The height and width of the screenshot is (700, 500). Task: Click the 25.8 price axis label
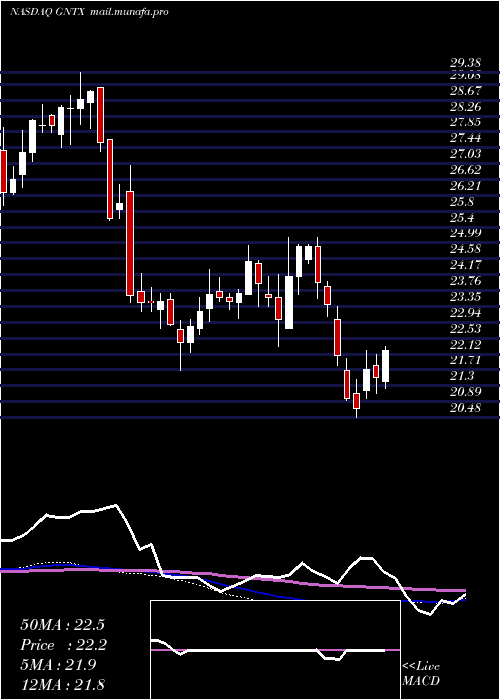click(464, 202)
